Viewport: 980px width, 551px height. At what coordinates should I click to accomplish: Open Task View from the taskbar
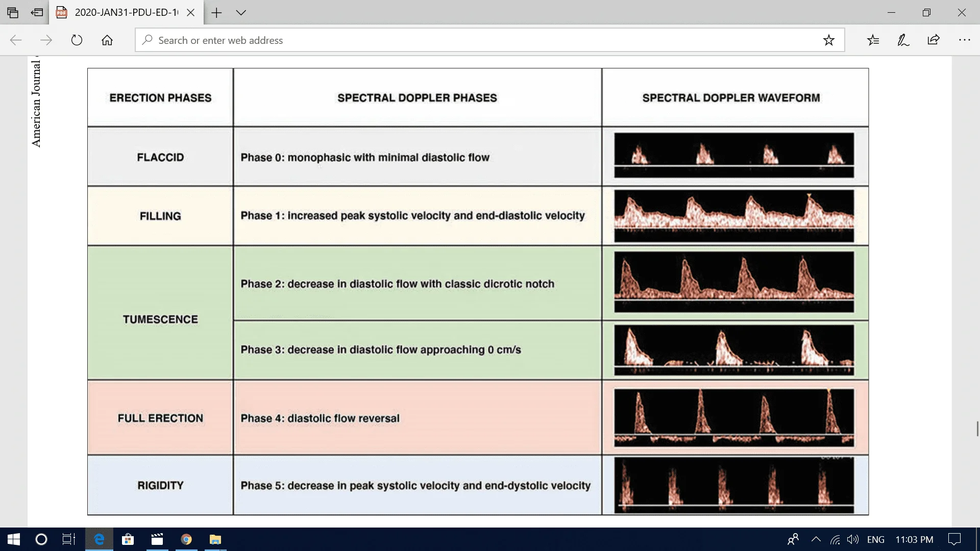point(69,539)
